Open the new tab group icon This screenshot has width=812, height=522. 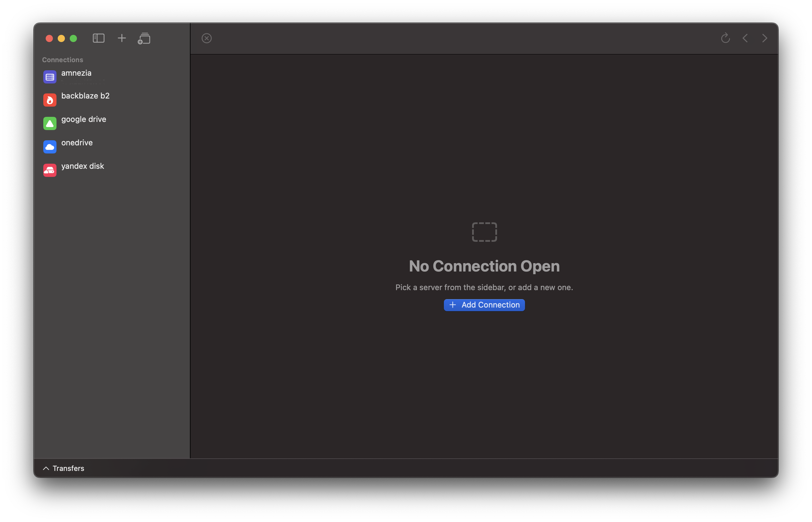tap(144, 38)
